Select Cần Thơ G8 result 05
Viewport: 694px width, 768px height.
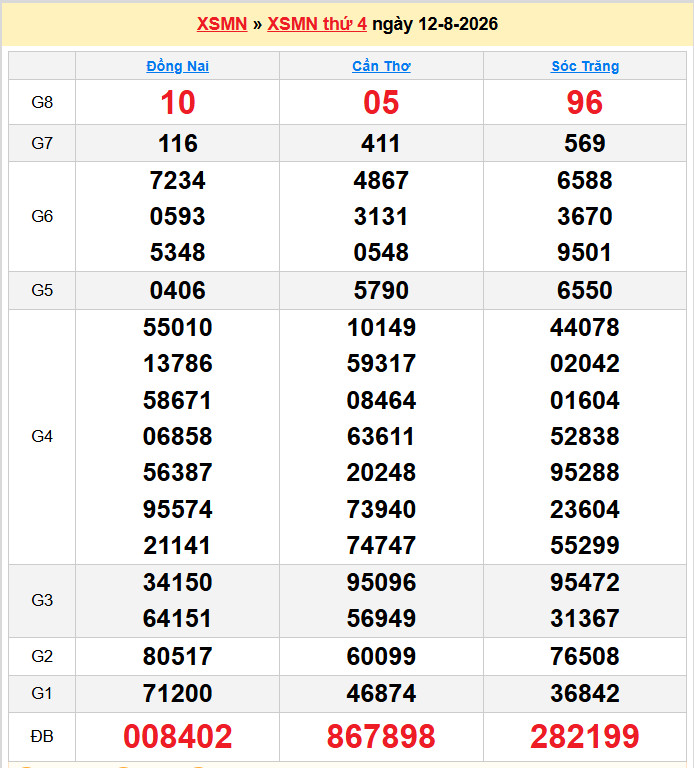coord(381,102)
